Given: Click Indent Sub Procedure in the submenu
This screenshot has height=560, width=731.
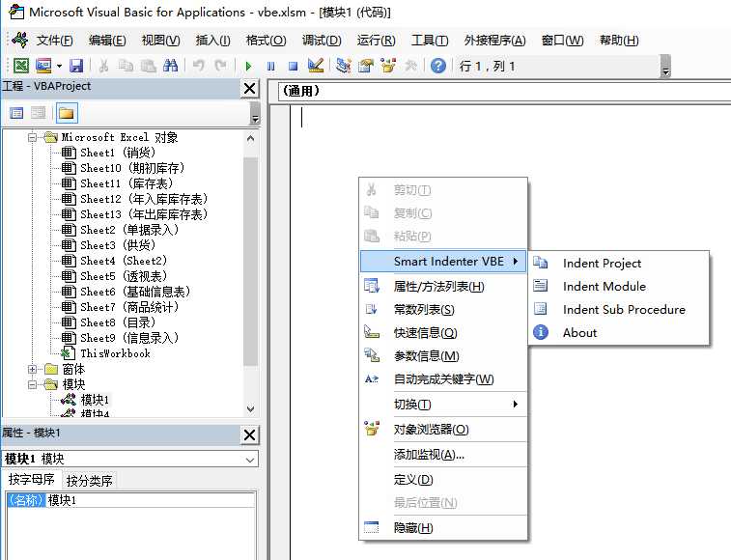Looking at the screenshot, I should click(619, 310).
